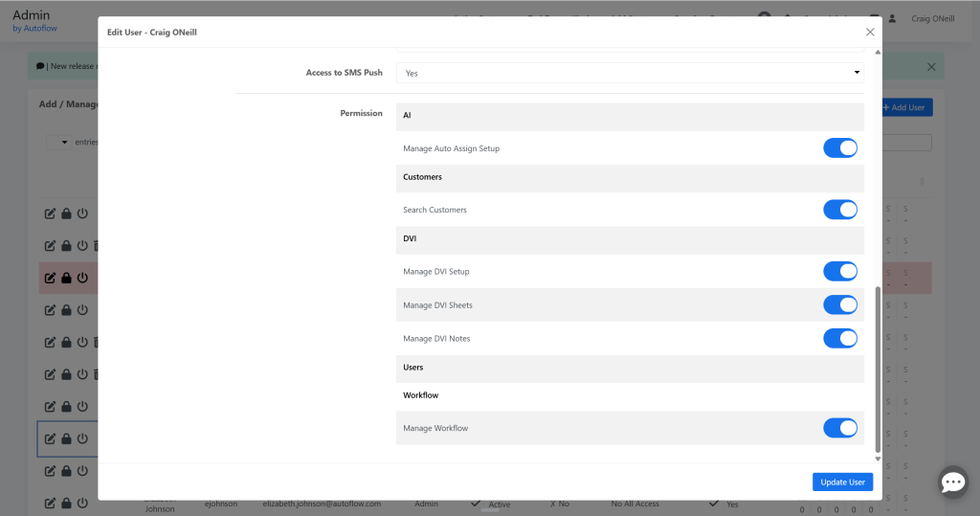
Task: Toggle the Search Customers permission off
Action: [839, 210]
